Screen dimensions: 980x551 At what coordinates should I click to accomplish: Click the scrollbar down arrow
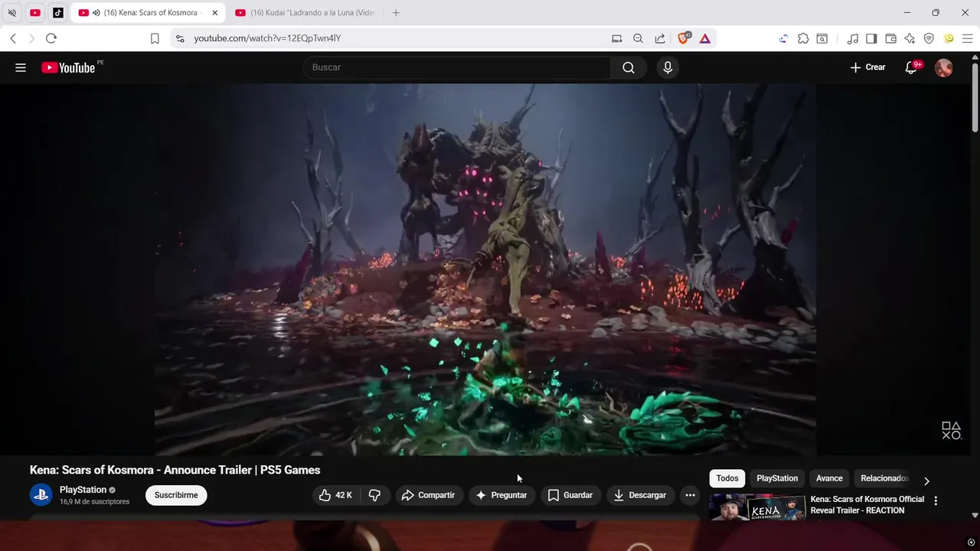click(975, 515)
